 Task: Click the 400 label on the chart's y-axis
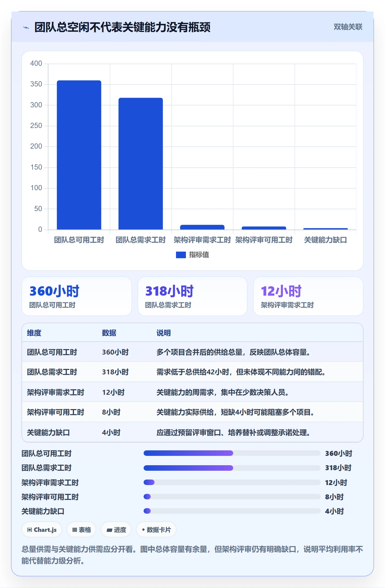(36, 63)
